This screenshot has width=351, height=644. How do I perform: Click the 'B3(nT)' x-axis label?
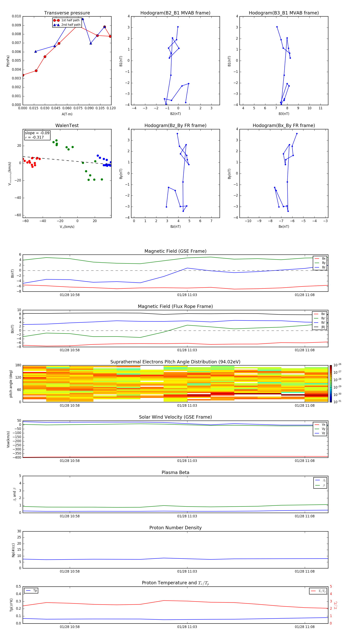(x=284, y=114)
